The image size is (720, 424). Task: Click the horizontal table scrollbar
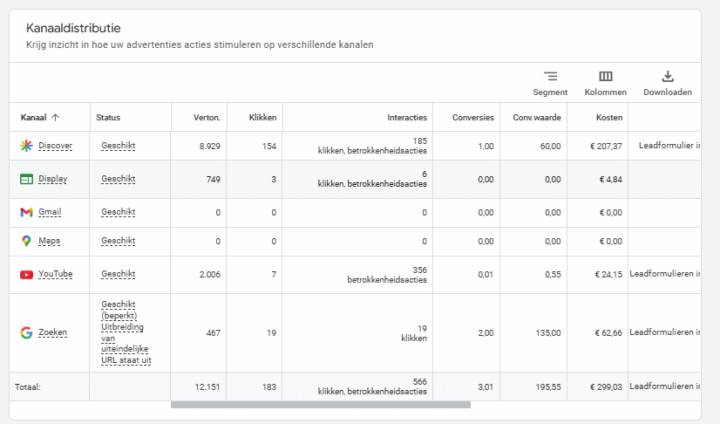321,405
